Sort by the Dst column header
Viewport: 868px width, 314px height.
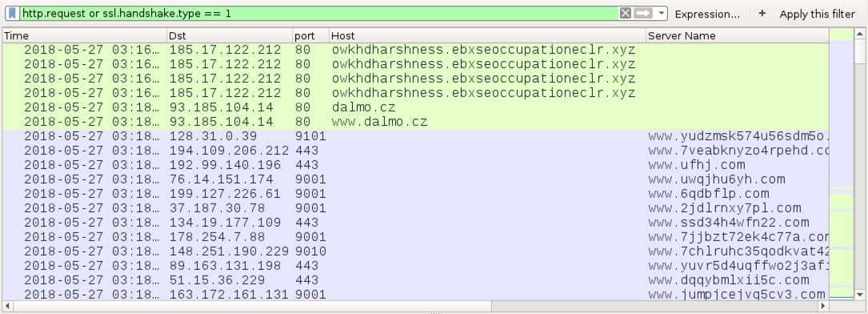[230, 35]
